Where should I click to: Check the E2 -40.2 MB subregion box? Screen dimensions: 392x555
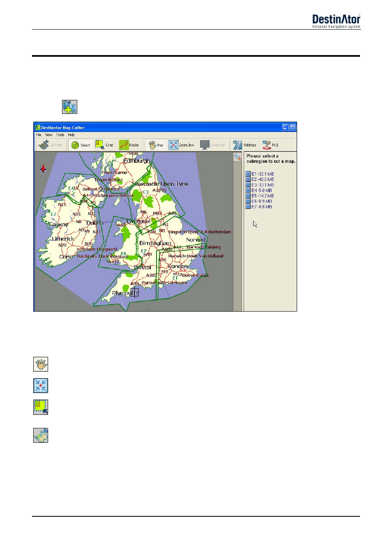tap(248, 179)
